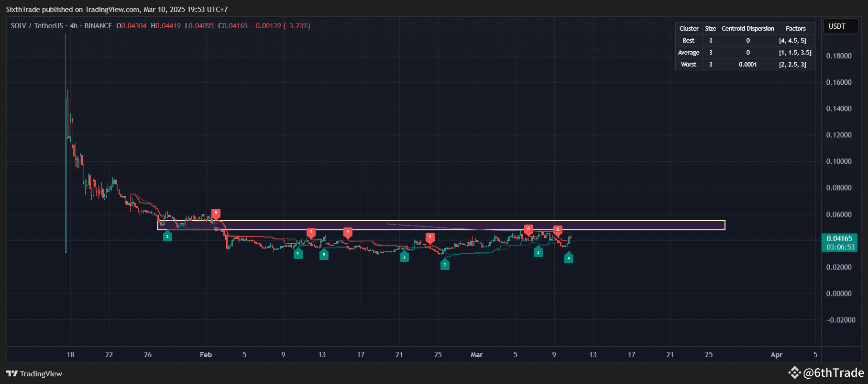Click the SOLV / TetherUS symbol title

(37, 26)
